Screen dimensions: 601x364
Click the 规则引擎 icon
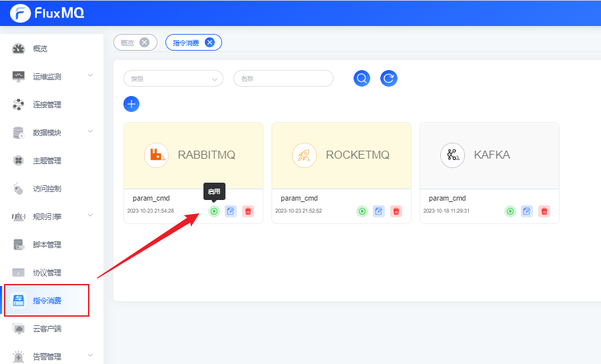(19, 217)
